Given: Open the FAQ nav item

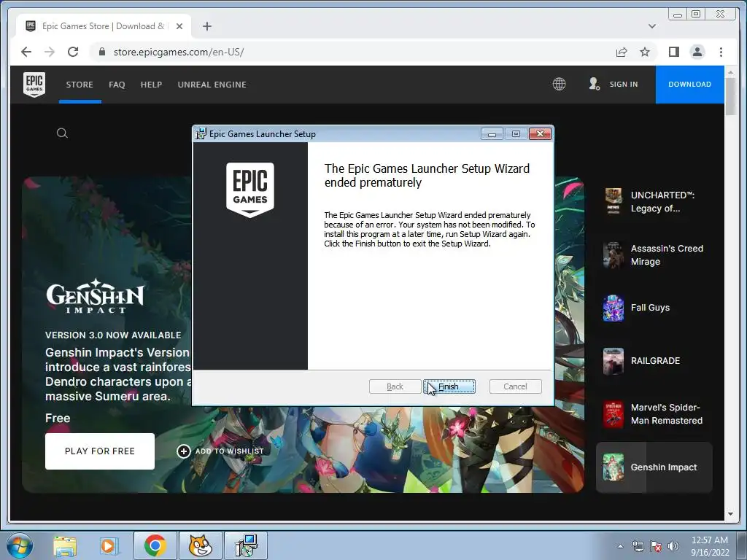Looking at the screenshot, I should (117, 85).
